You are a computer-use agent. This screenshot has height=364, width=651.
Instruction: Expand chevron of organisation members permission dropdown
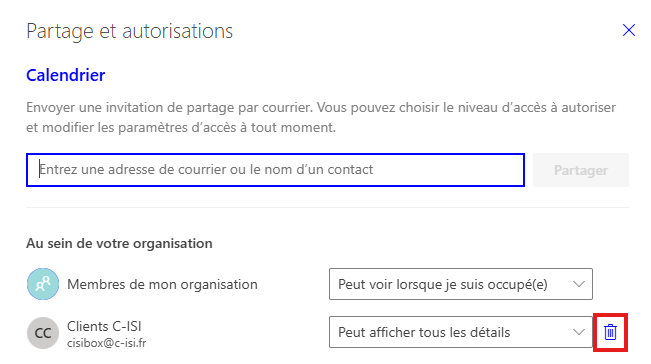pos(579,284)
